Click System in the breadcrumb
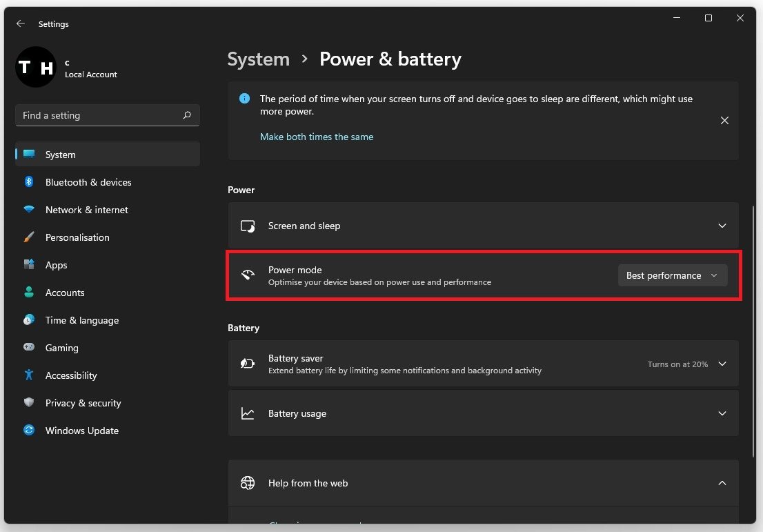 (x=259, y=59)
